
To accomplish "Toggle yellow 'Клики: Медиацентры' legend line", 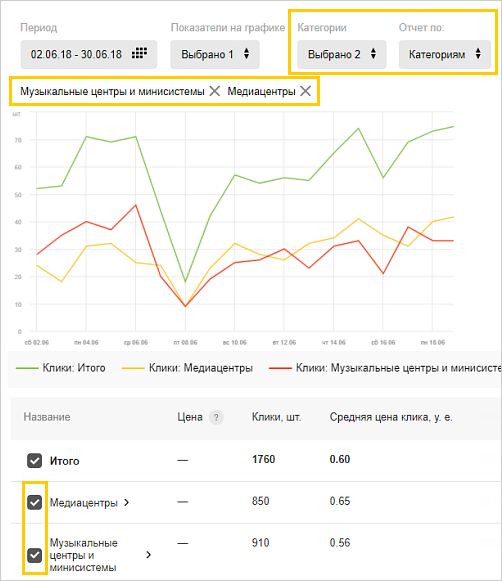I will click(x=187, y=368).
